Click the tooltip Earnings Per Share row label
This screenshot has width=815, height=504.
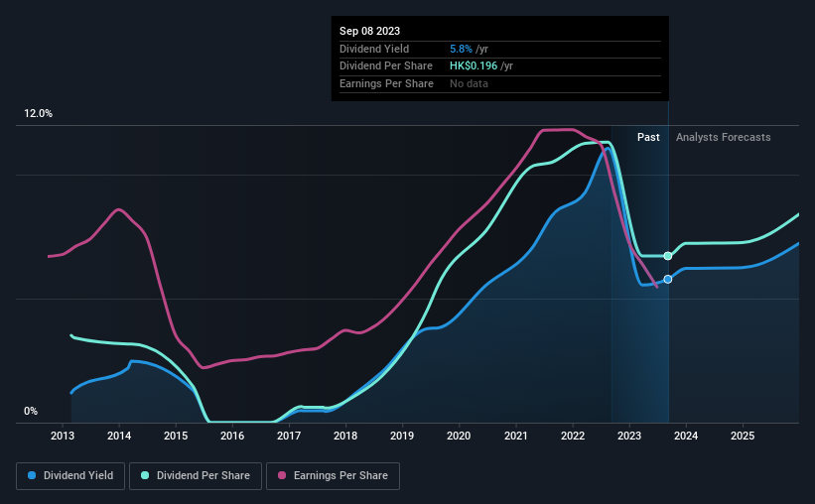click(x=386, y=83)
